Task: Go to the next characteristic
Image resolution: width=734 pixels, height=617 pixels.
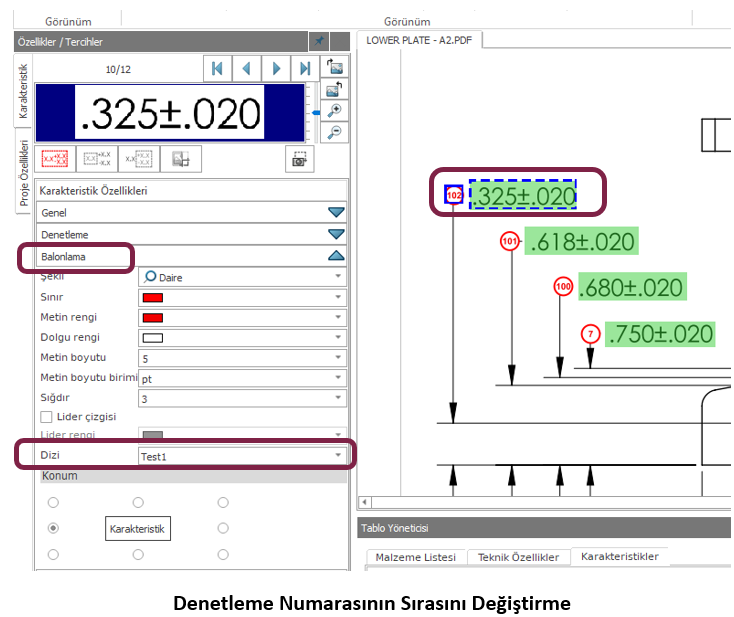Action: [x=276, y=69]
